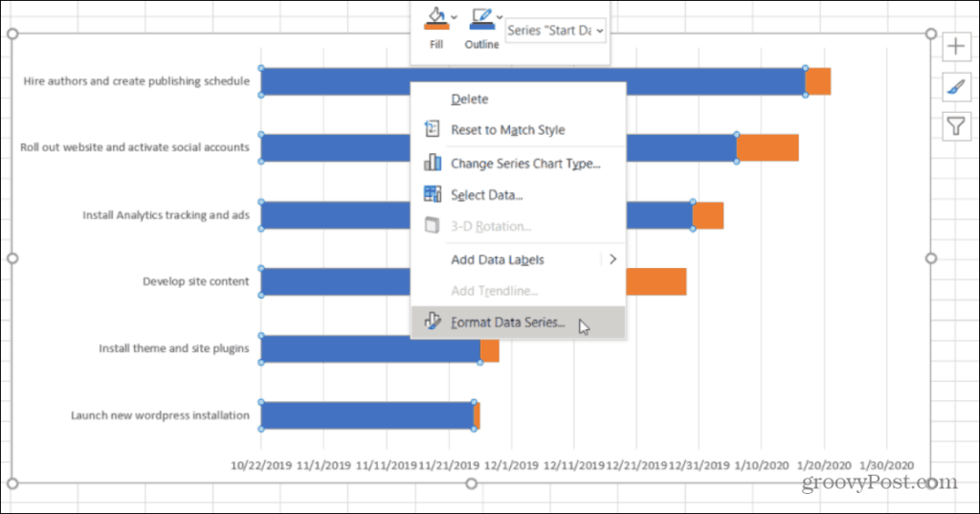Click the date axis value 11/1/2019
980x514 pixels.
point(323,465)
